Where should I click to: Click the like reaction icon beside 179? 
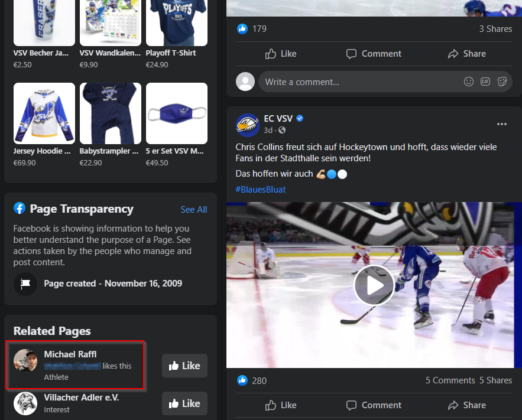coord(242,29)
